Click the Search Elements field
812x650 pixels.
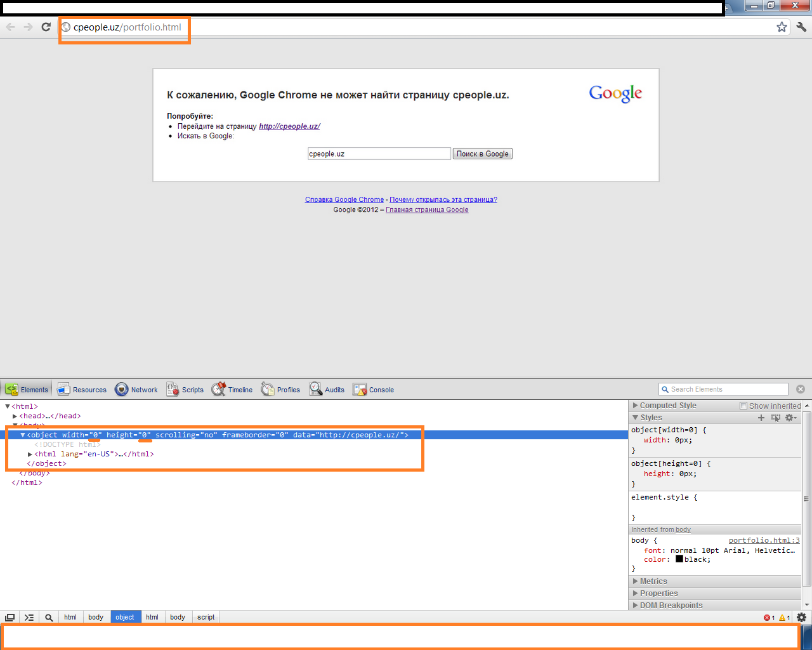(724, 389)
